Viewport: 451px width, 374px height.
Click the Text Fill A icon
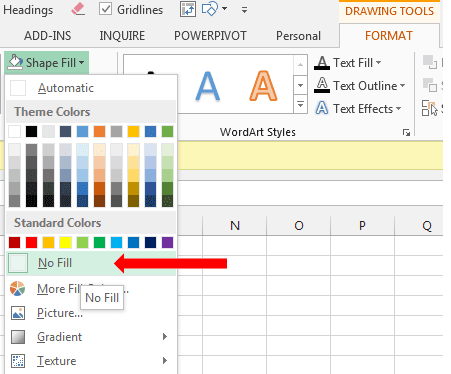point(322,63)
